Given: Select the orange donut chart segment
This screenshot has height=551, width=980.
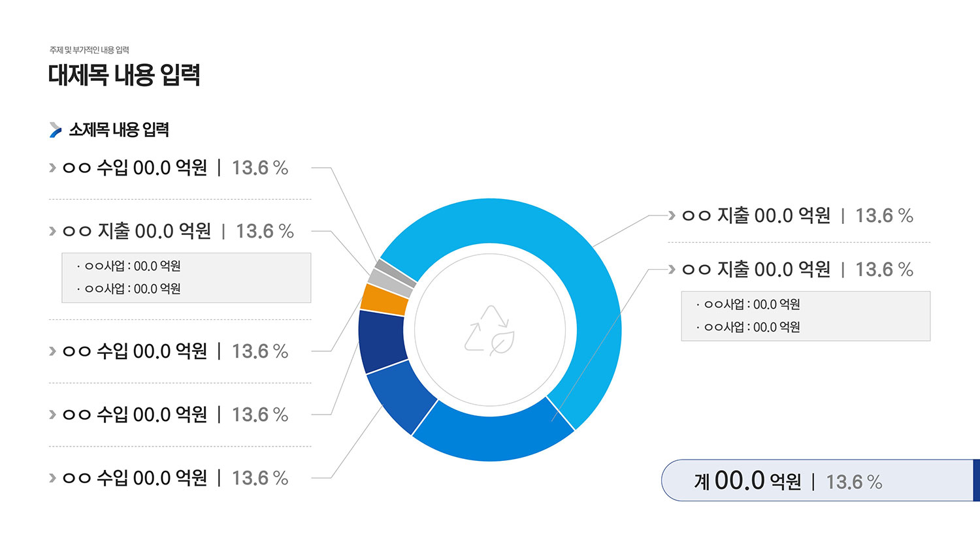Looking at the screenshot, I should [x=385, y=300].
